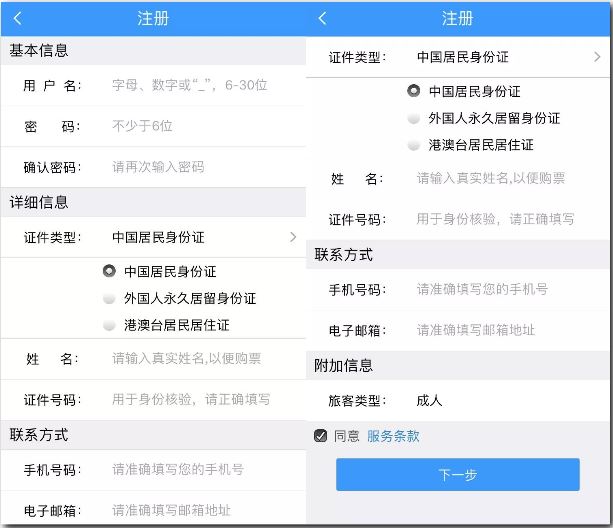Image resolution: width=613 pixels, height=528 pixels.
Task: Click the 电子邮箱 field on the right screen
Action: point(495,330)
